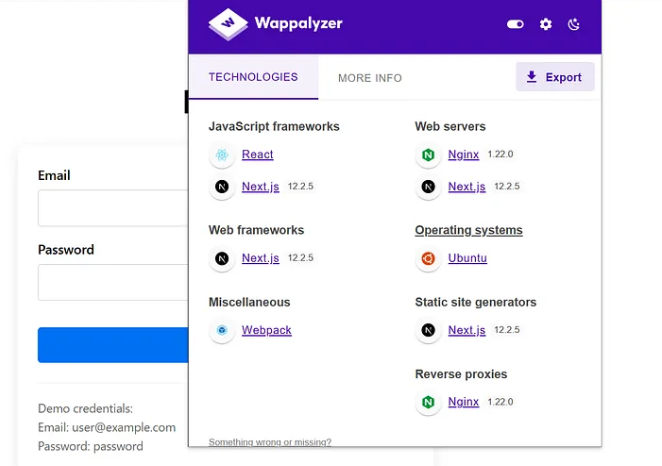This screenshot has width=662, height=466.
Task: Toggle the Wappalyzer enable switch in the header
Action: pyautogui.click(x=515, y=24)
